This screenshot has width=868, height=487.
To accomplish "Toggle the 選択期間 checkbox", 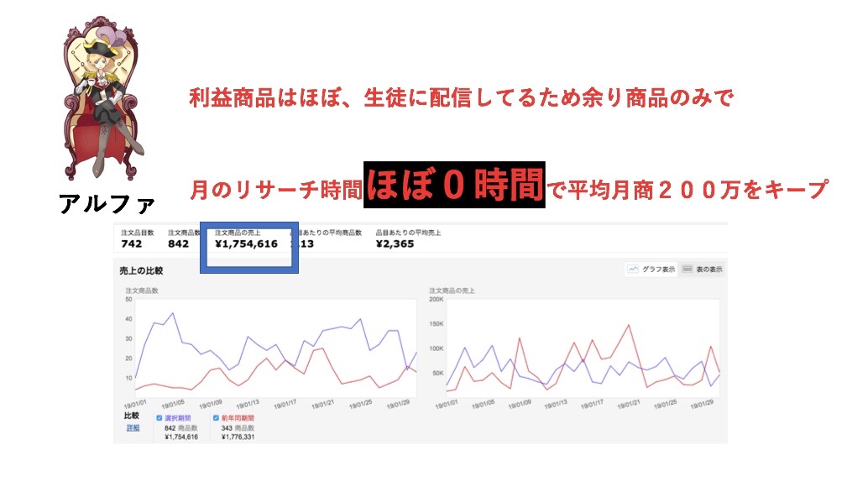I will point(159,417).
